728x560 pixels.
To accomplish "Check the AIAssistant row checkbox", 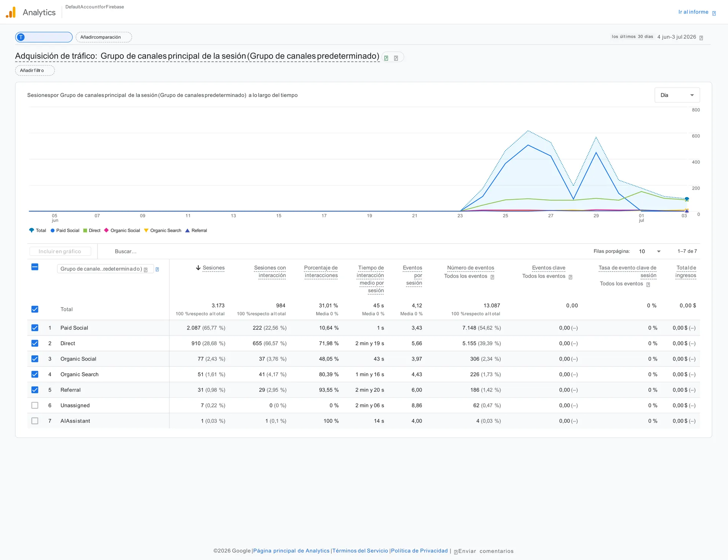I will coord(35,421).
